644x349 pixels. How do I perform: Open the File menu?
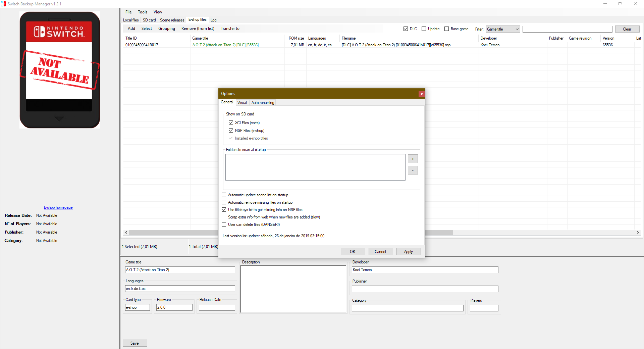(128, 12)
